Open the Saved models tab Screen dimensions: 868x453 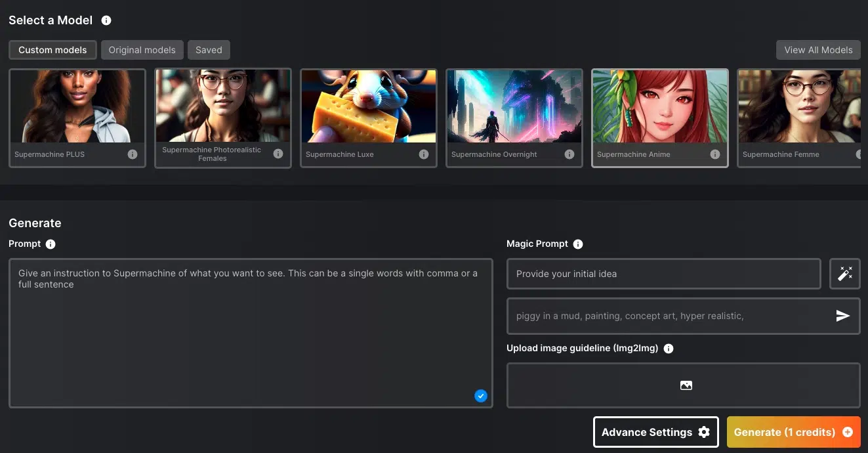[209, 50]
